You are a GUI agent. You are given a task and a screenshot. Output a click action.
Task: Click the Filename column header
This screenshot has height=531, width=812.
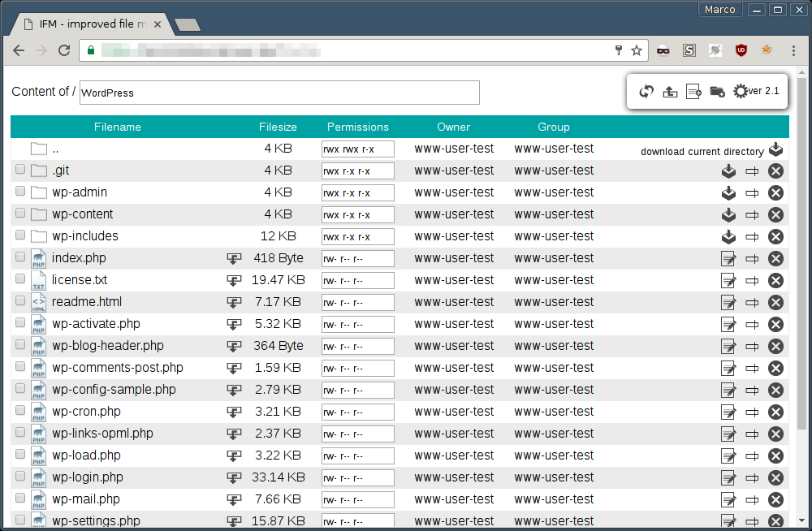click(x=118, y=127)
